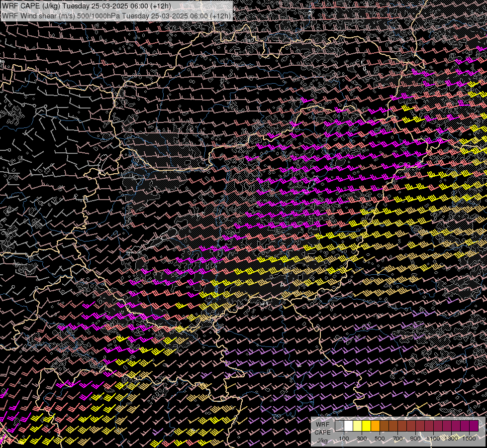The image size is (487, 448).
Task: Click the '1500' legend value
Action: [469, 439]
